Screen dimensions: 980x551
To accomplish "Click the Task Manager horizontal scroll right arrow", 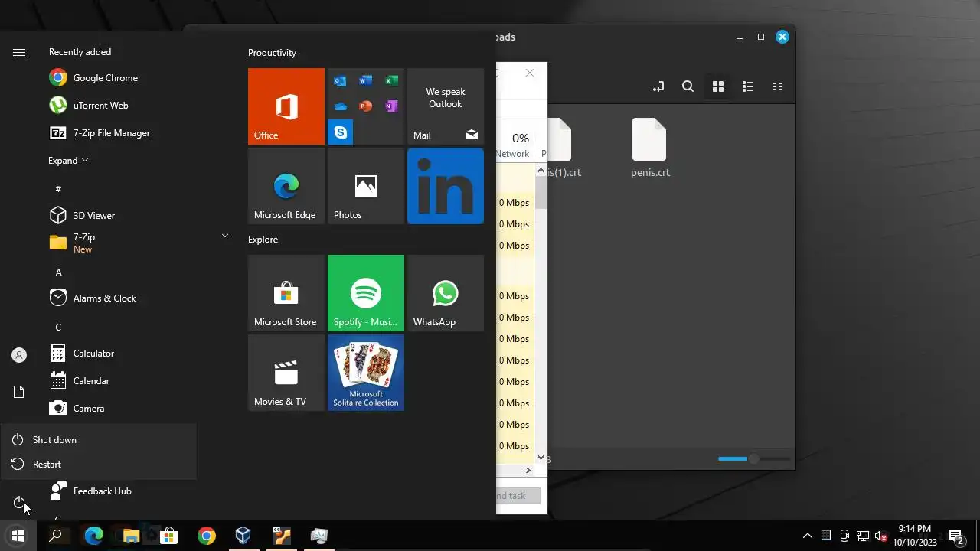I will pos(528,470).
